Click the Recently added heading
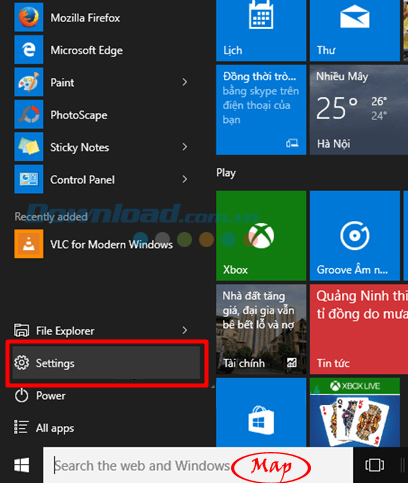 tap(51, 217)
